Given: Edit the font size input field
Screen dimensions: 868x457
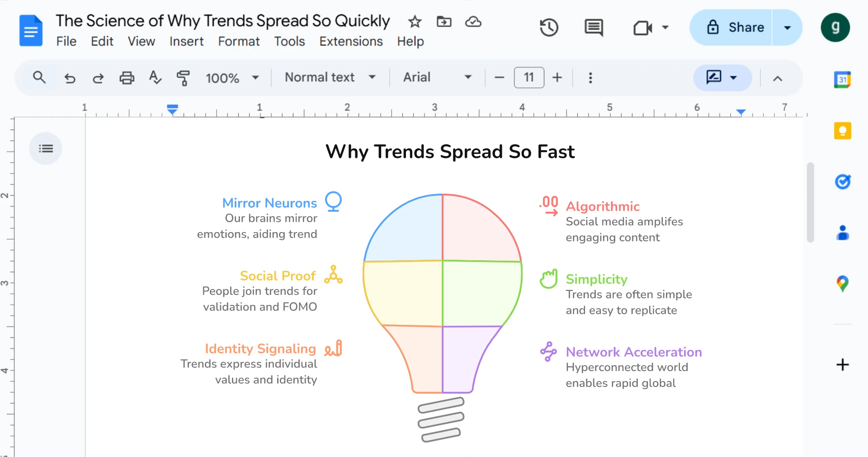Looking at the screenshot, I should point(528,77).
